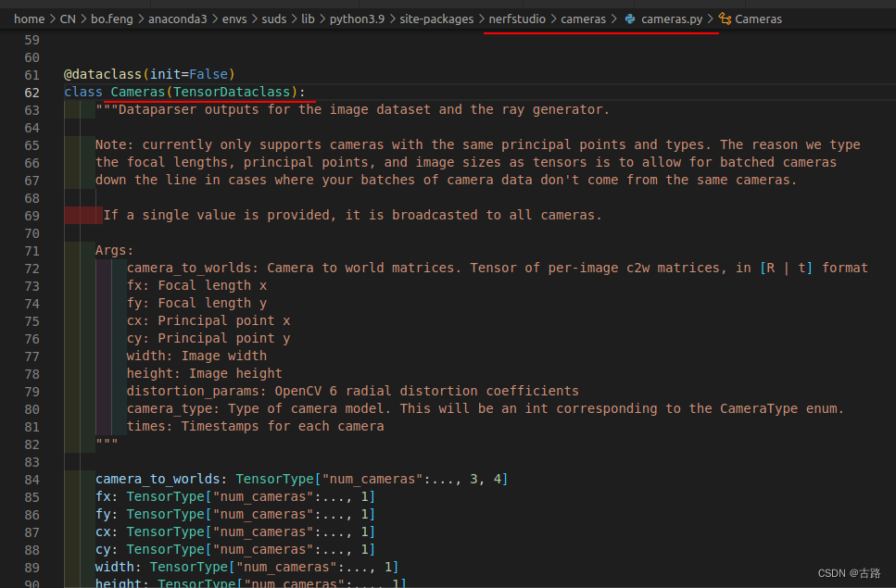
Task: Click 'Args:' on line 71
Action: coord(114,251)
